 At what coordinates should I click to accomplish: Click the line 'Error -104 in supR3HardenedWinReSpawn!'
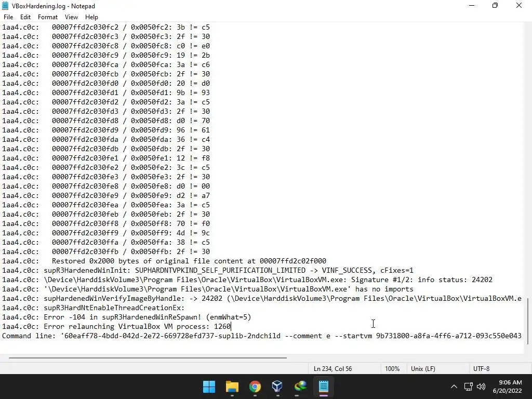coord(127,317)
